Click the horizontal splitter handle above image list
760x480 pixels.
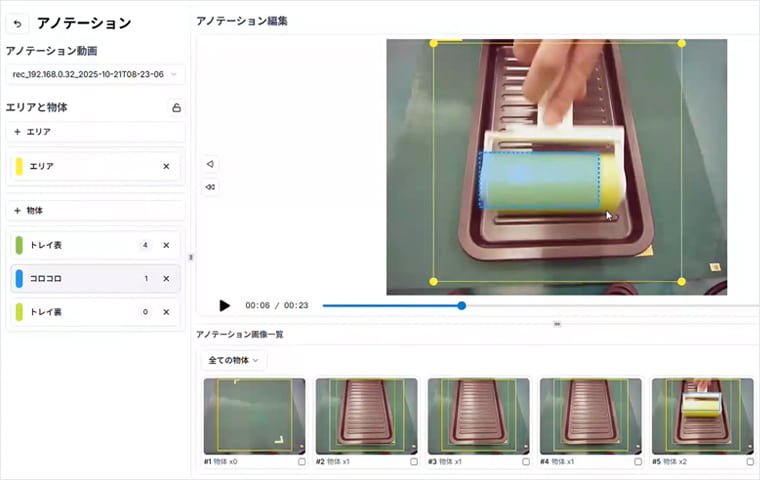tap(557, 324)
